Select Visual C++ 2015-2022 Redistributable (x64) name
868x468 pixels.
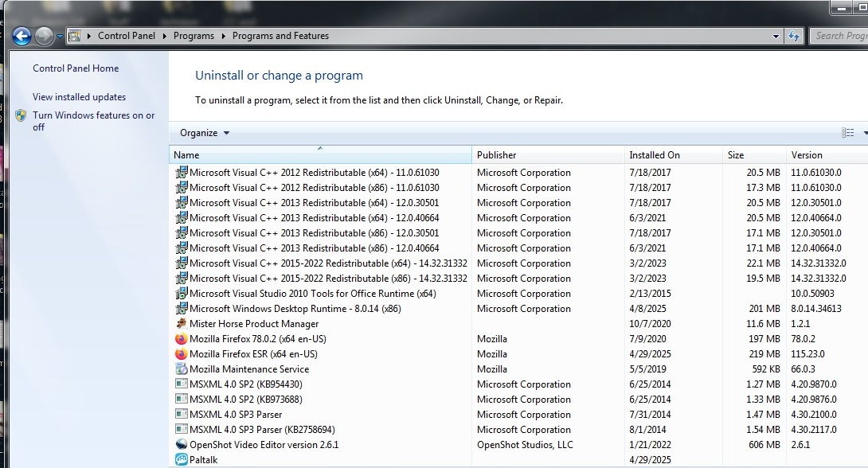[328, 263]
